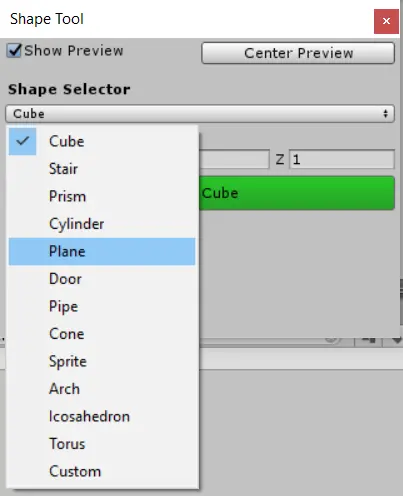Click the Center Preview button

pyautogui.click(x=298, y=53)
